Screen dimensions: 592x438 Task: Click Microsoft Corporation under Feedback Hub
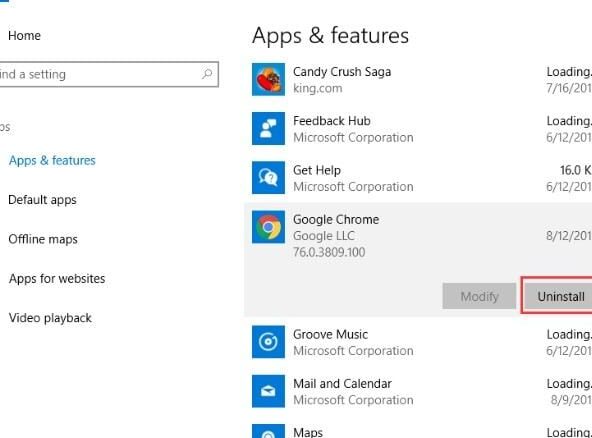353,137
